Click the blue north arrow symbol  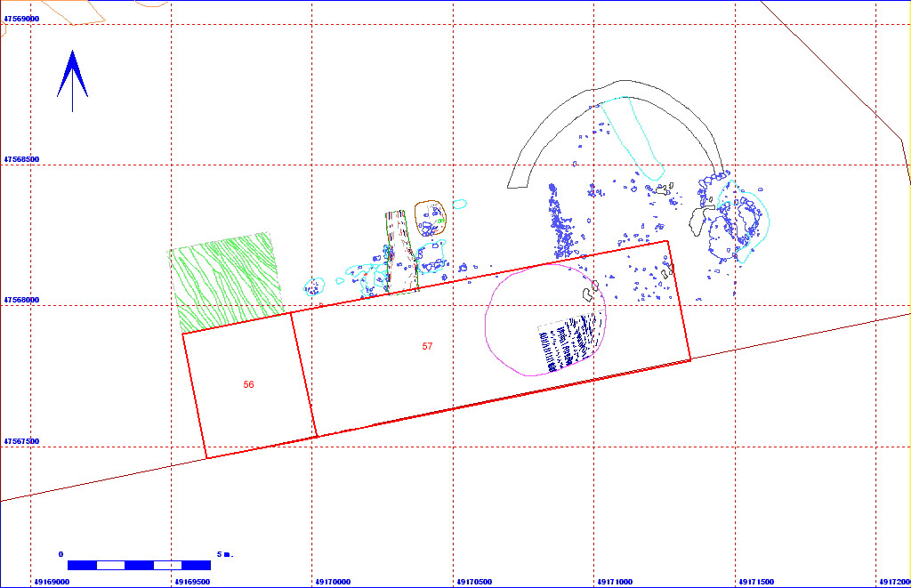tap(72, 81)
